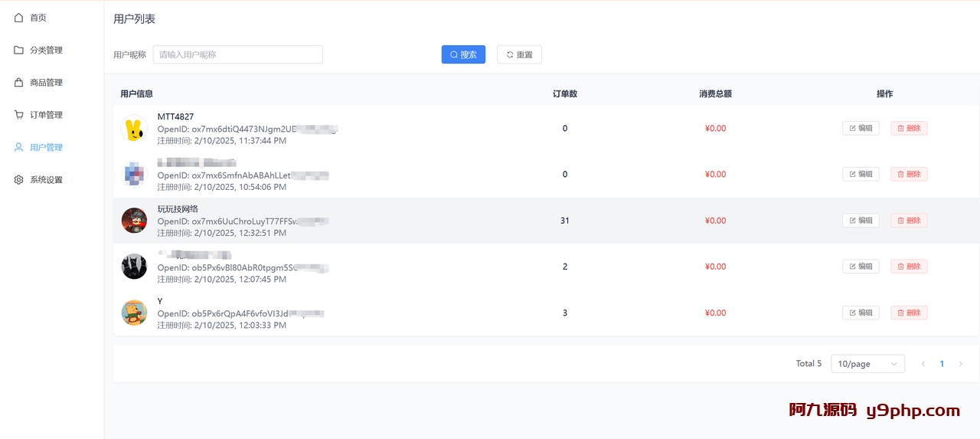Screen dimensions: 980x439
Task: Focus the 用户昵称 search input field
Action: pyautogui.click(x=238, y=54)
